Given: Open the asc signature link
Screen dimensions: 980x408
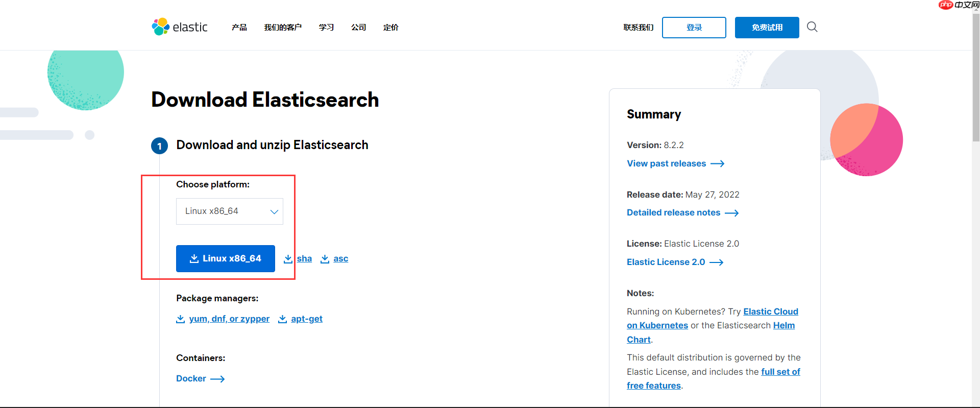Looking at the screenshot, I should pos(341,259).
